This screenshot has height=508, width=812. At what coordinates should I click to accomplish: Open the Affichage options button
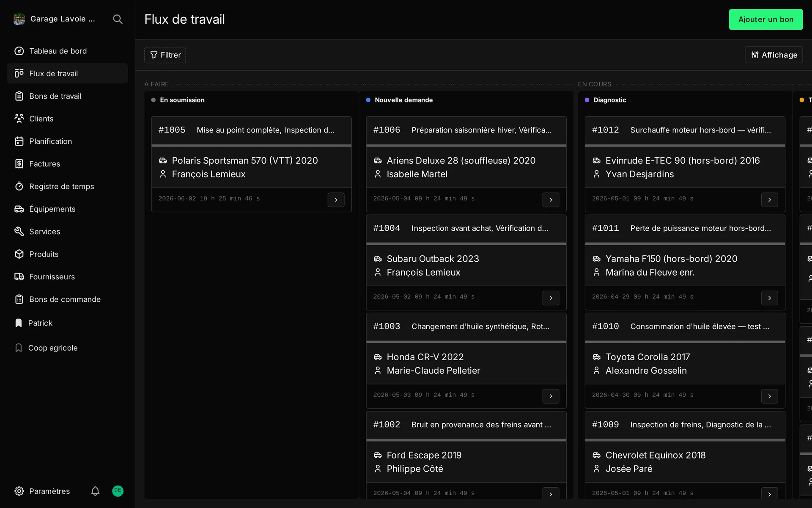[x=774, y=55]
